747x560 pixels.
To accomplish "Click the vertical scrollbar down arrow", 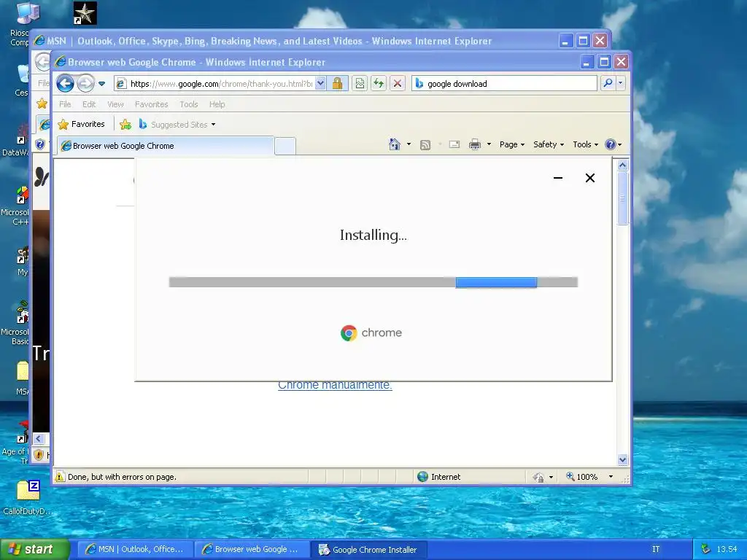I will 623,460.
